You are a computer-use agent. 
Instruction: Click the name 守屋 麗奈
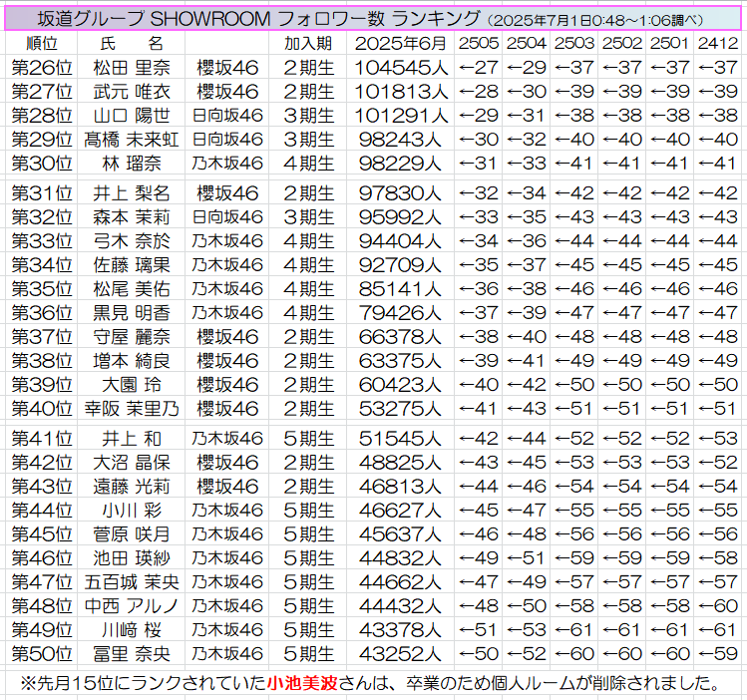point(132,337)
